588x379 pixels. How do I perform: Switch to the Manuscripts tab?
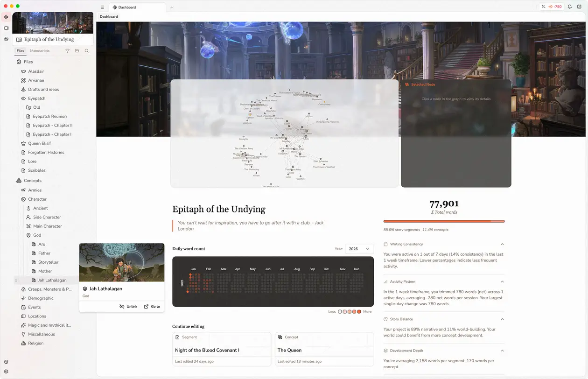point(40,51)
